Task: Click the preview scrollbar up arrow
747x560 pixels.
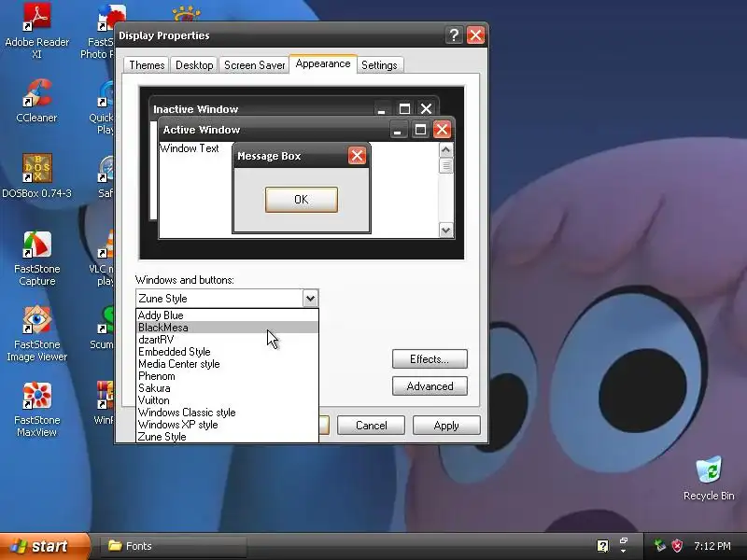Action: pyautogui.click(x=446, y=150)
